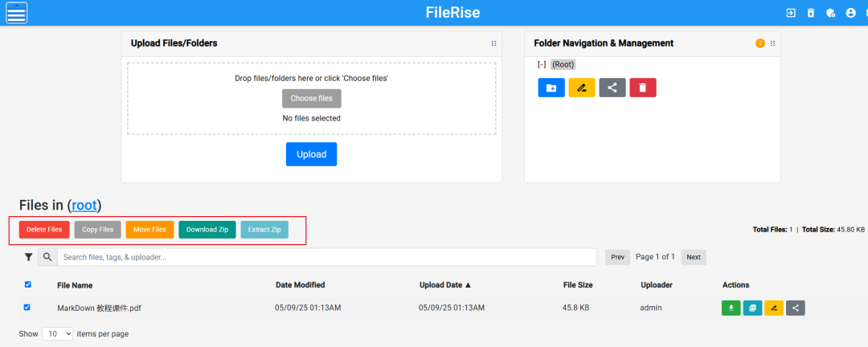Download MarkDown PDF with the green icon
Viewport: 868px width, 347px height.
(x=731, y=308)
